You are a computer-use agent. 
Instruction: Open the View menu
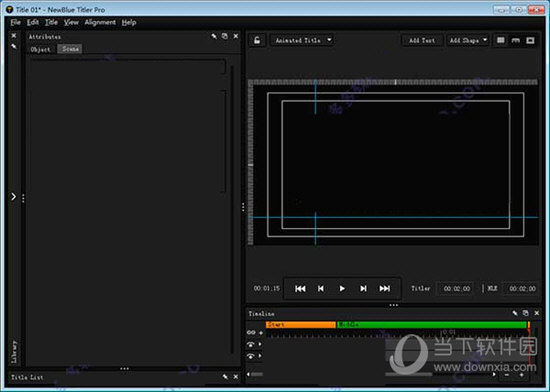pyautogui.click(x=71, y=22)
